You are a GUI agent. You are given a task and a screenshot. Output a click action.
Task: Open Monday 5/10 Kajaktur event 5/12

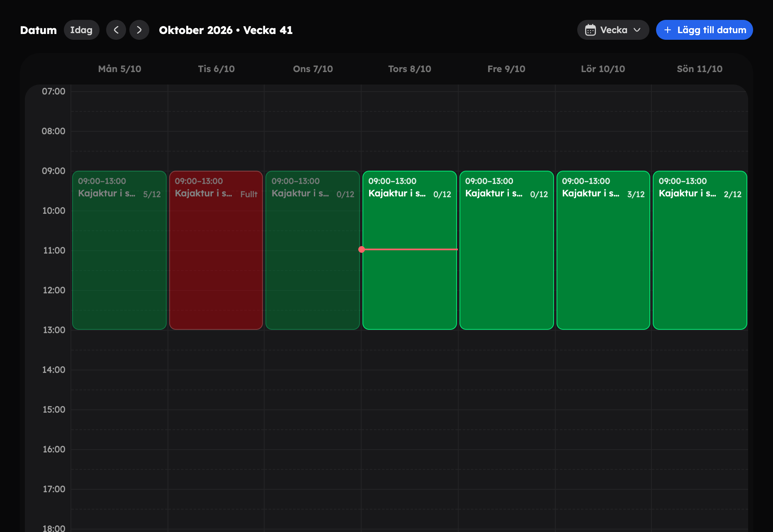(x=119, y=250)
